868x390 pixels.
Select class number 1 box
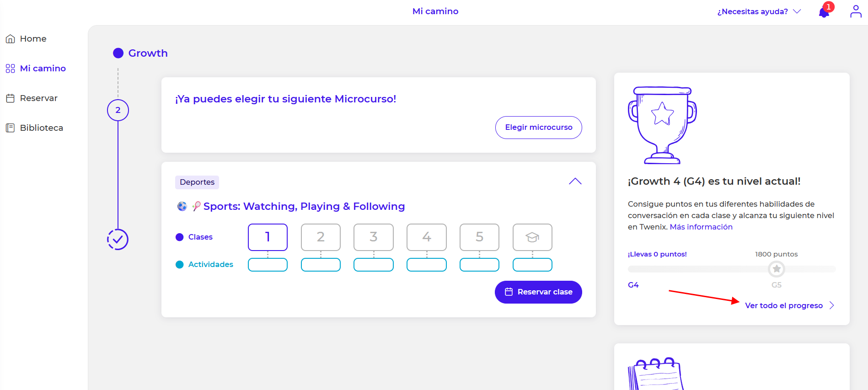[268, 237]
